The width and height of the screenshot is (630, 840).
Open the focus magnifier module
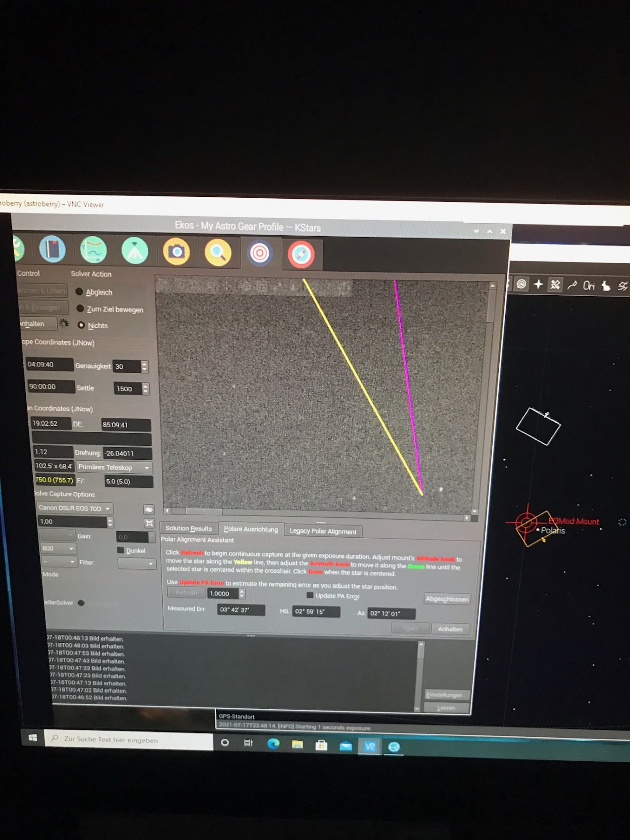tap(217, 252)
